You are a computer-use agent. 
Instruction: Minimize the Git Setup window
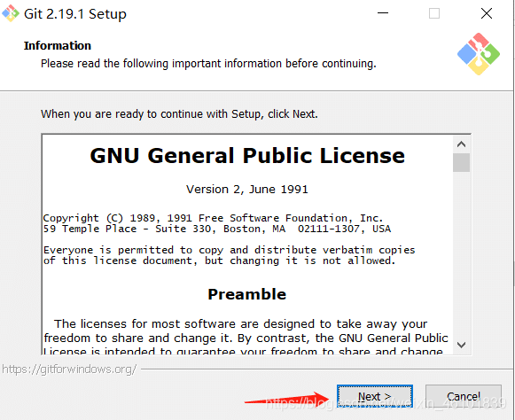[383, 13]
